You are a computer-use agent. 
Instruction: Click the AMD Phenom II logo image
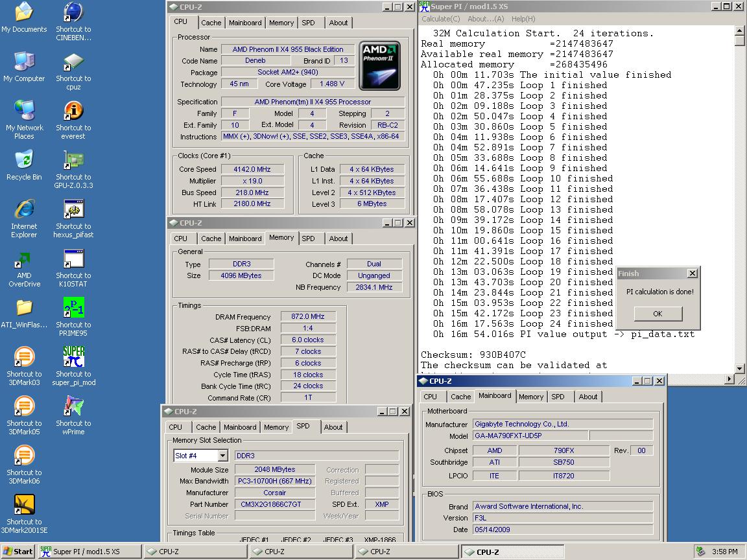coord(380,65)
